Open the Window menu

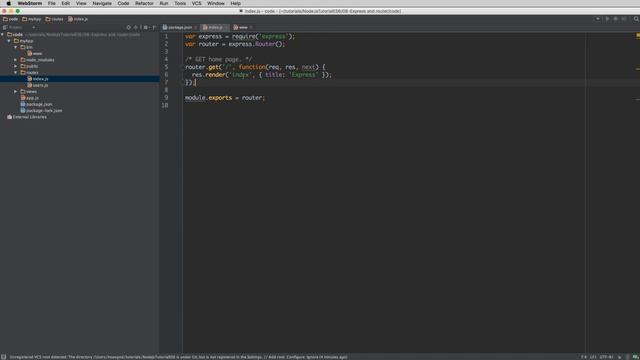tap(216, 3)
